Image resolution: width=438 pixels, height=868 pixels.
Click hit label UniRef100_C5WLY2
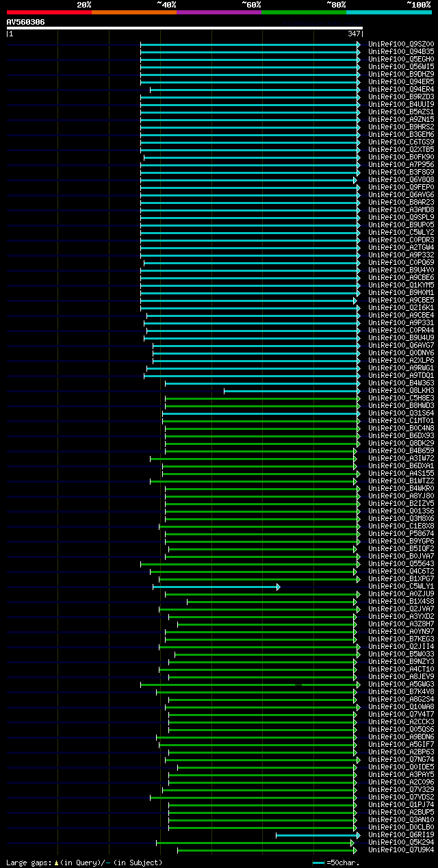point(401,232)
